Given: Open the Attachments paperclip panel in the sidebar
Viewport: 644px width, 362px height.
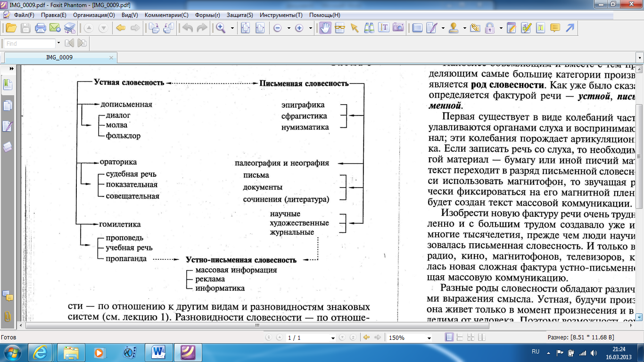Looking at the screenshot, I should pyautogui.click(x=8, y=316).
